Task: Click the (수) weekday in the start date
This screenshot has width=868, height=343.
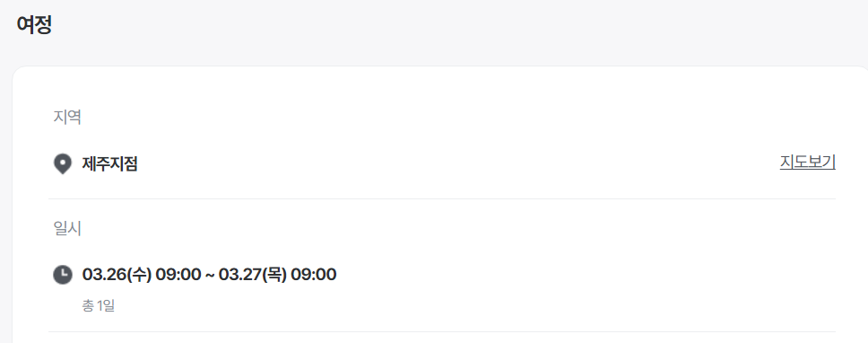Action: click(x=140, y=274)
